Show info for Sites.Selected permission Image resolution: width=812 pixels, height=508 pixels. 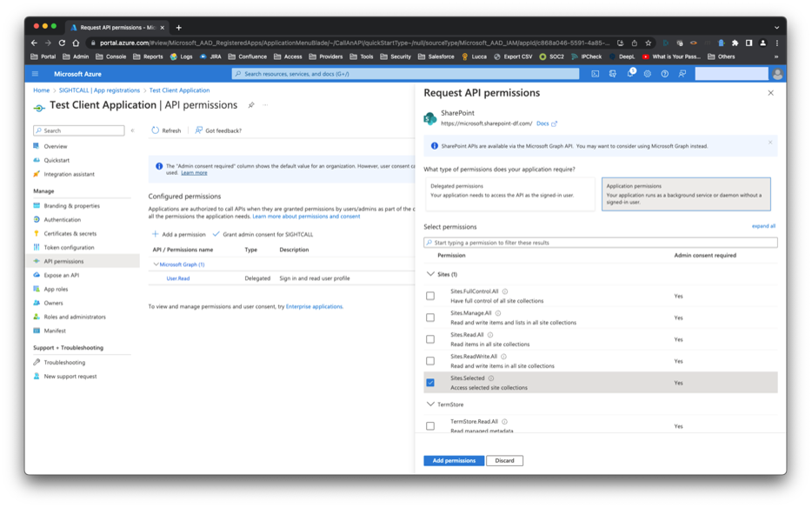tap(491, 378)
